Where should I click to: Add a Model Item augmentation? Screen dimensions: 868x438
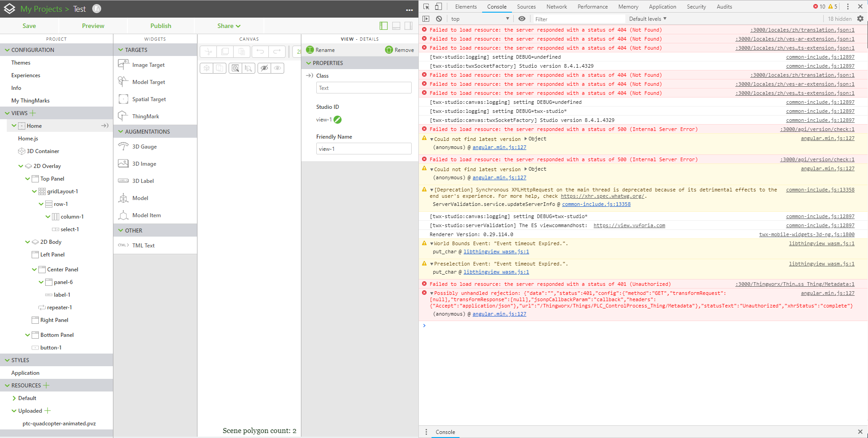146,215
